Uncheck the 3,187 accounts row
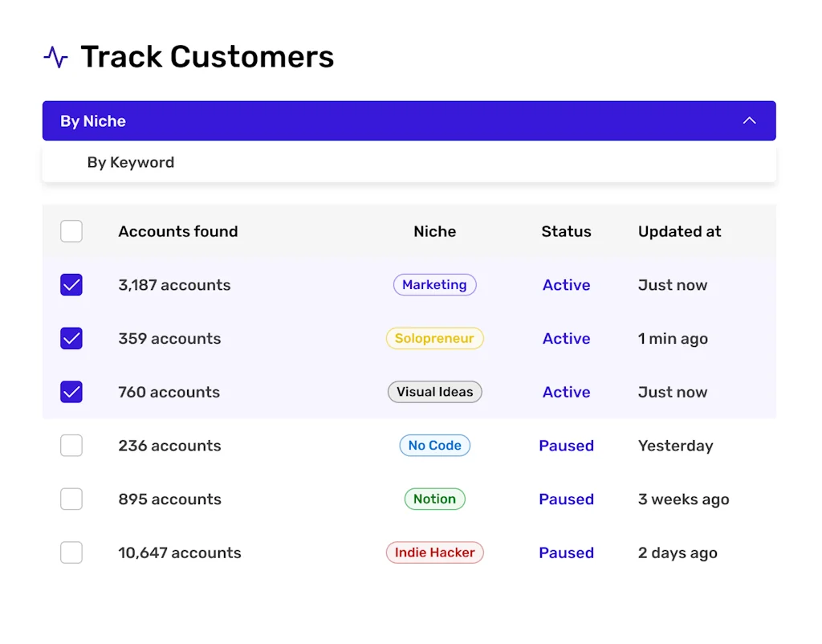This screenshot has height=644, width=822. point(71,284)
